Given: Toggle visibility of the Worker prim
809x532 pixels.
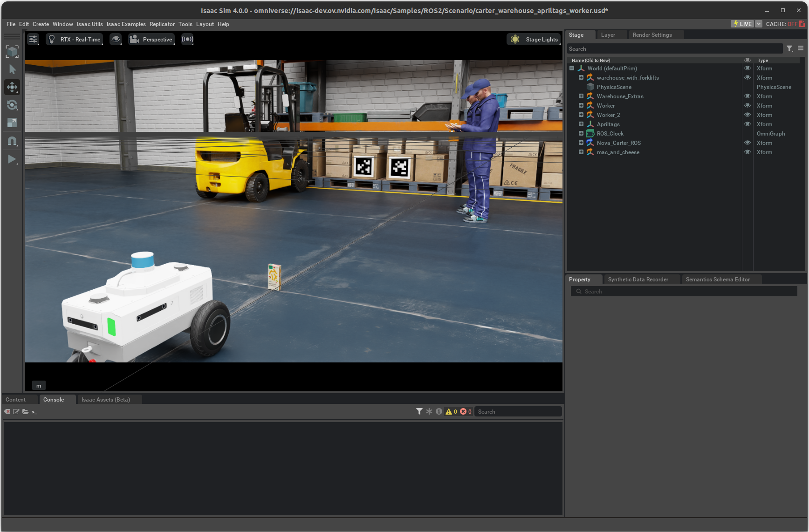Looking at the screenshot, I should click(x=747, y=105).
